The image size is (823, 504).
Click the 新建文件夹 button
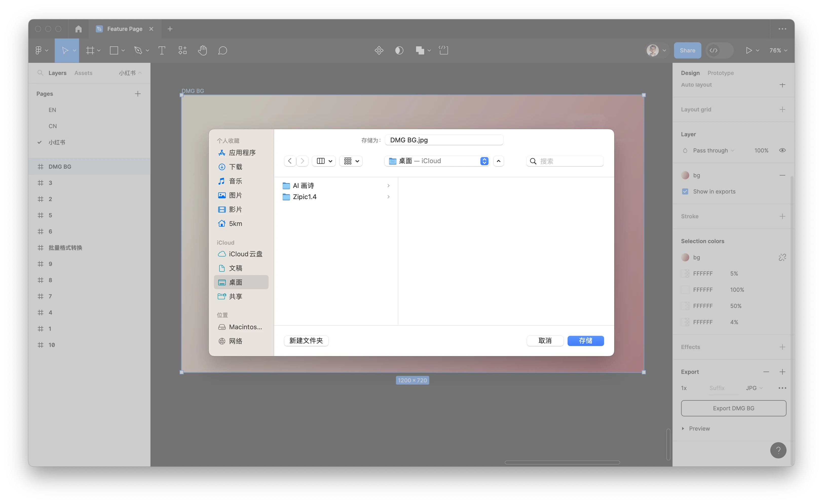click(x=306, y=341)
